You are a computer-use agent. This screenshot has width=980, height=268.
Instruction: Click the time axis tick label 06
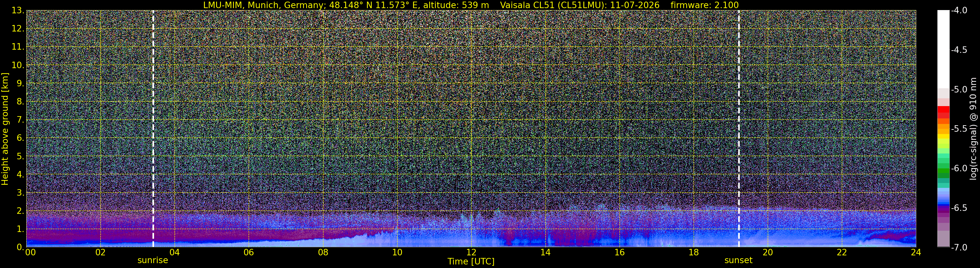pyautogui.click(x=248, y=253)
